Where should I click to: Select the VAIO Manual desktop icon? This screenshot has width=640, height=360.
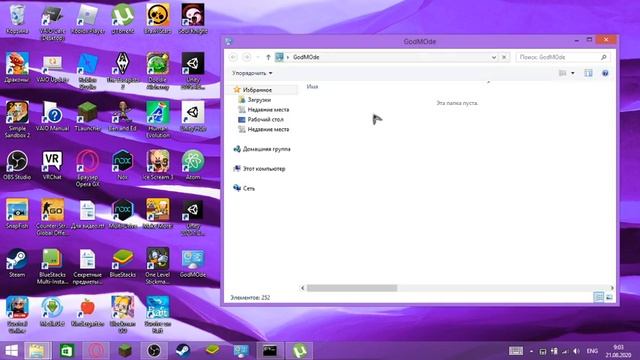(52, 117)
